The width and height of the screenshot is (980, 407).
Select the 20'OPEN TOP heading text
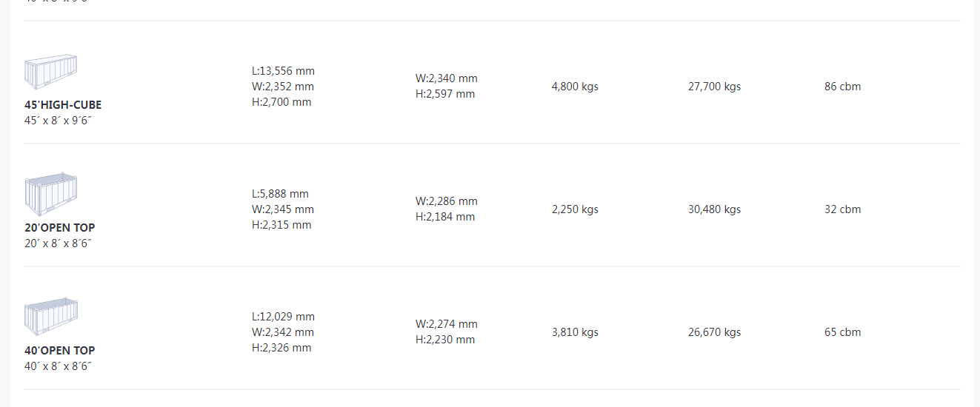pyautogui.click(x=60, y=228)
